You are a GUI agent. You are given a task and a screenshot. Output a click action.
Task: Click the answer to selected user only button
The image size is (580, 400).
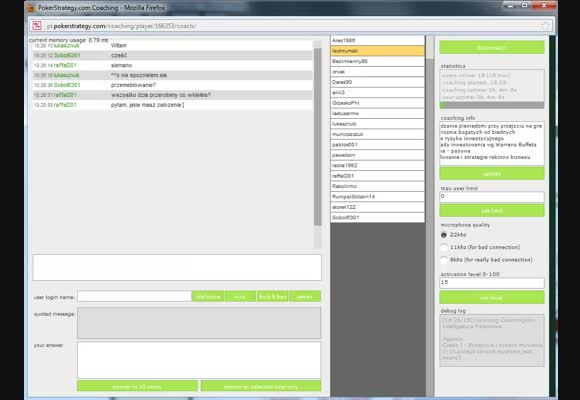coord(261,386)
